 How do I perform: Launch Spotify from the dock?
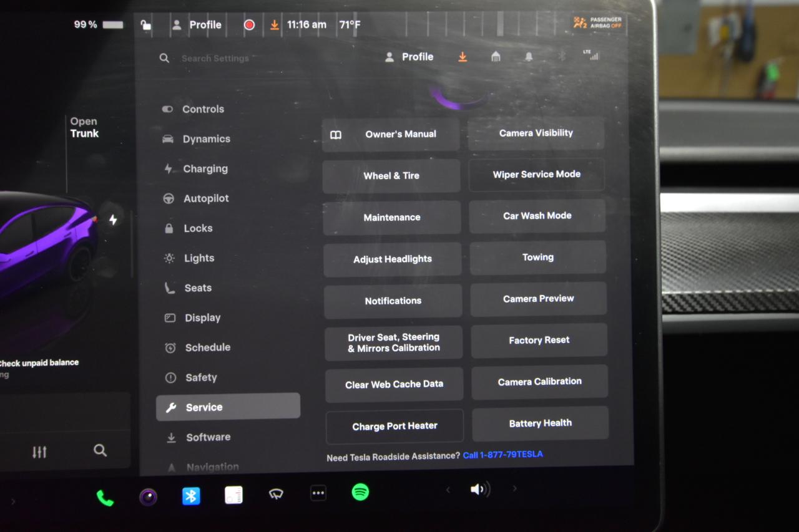tap(360, 492)
